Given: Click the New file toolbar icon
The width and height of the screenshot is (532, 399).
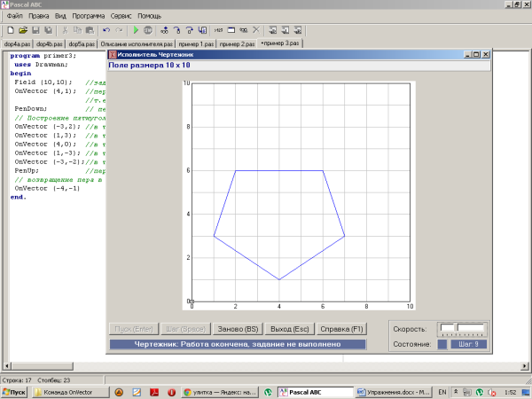Looking at the screenshot, I should click(x=10, y=29).
